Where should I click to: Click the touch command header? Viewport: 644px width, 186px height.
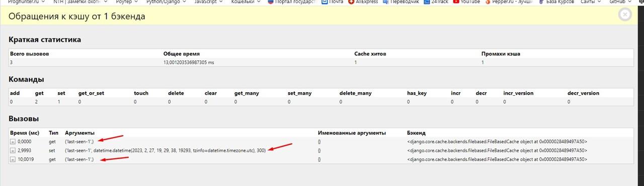141,93
